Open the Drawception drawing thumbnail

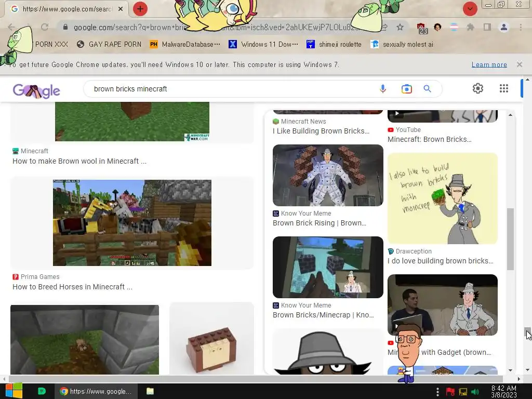click(x=443, y=198)
